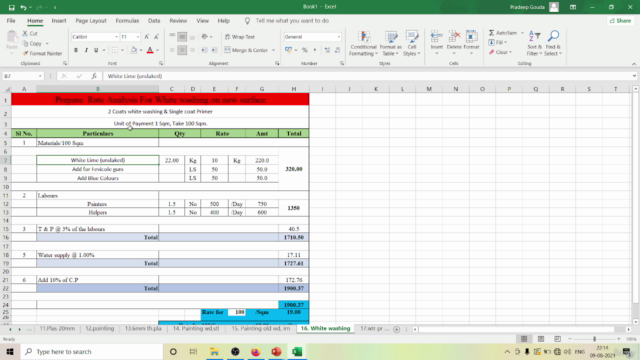The height and width of the screenshot is (360, 640).
Task: Click the Insert Function fx icon
Action: pos(94,76)
